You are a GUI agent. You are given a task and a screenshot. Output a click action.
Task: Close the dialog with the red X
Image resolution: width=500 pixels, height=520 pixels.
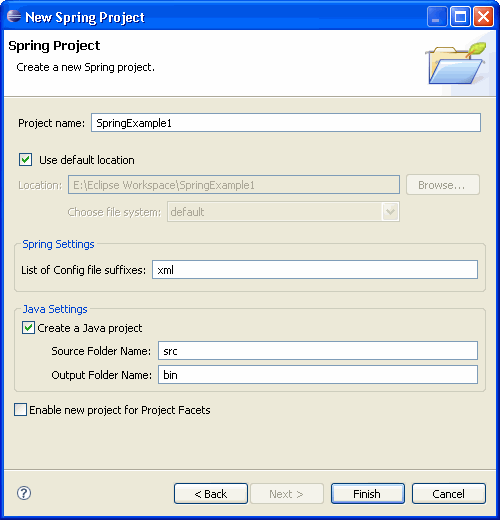483,17
